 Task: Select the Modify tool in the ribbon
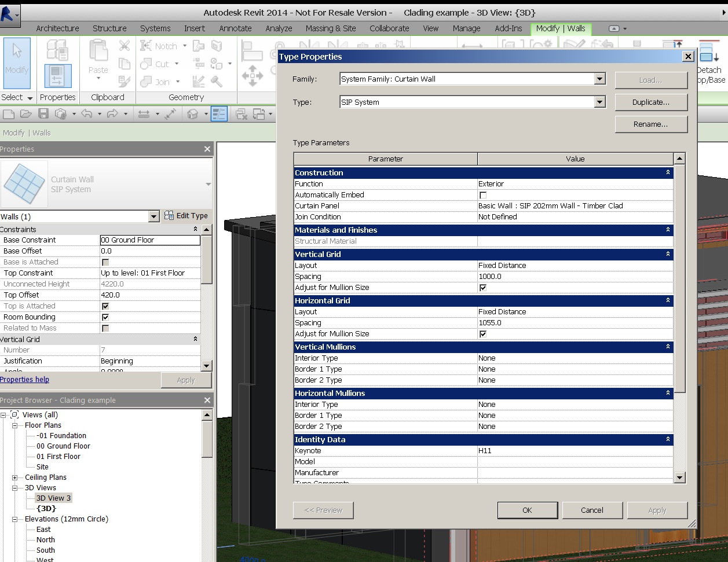click(x=16, y=63)
